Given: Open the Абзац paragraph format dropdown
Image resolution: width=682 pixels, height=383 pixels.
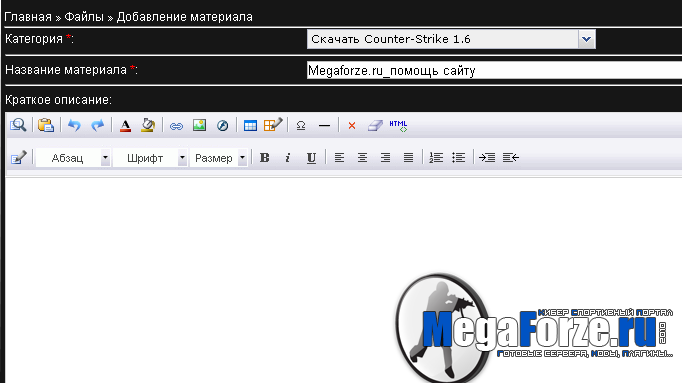Looking at the screenshot, I should [x=73, y=158].
